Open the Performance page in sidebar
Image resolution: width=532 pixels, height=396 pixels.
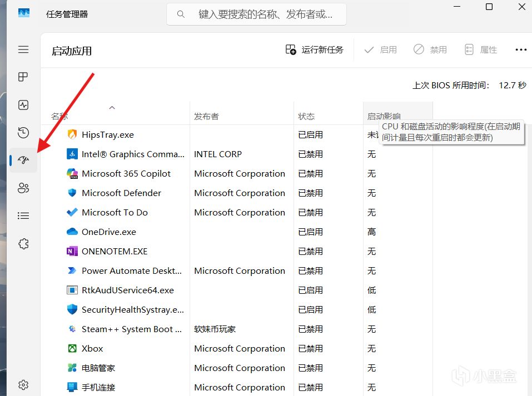(x=23, y=104)
